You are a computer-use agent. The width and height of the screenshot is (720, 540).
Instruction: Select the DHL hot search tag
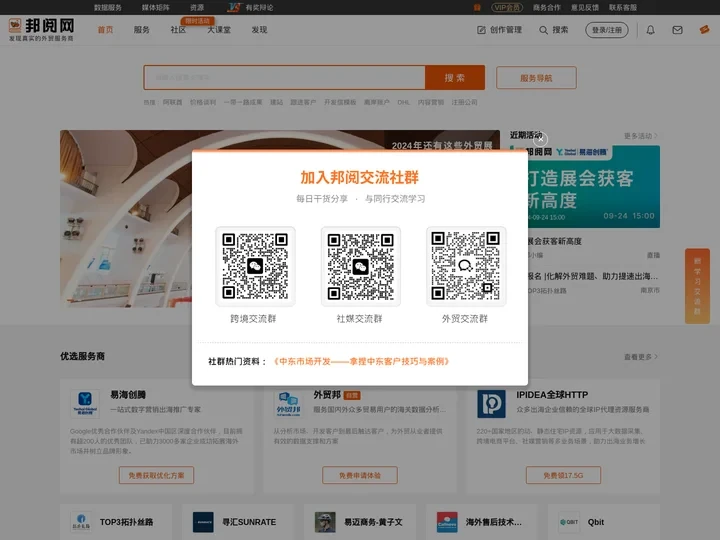(x=403, y=102)
